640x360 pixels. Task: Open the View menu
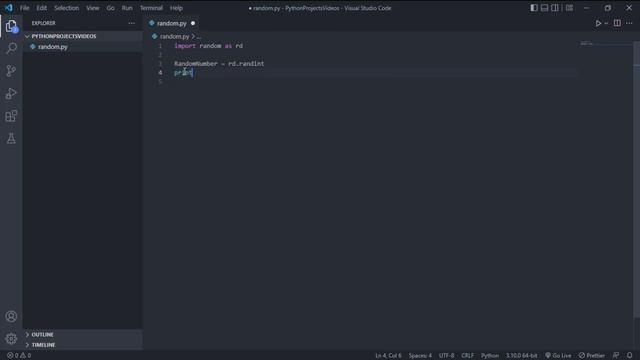click(x=93, y=8)
